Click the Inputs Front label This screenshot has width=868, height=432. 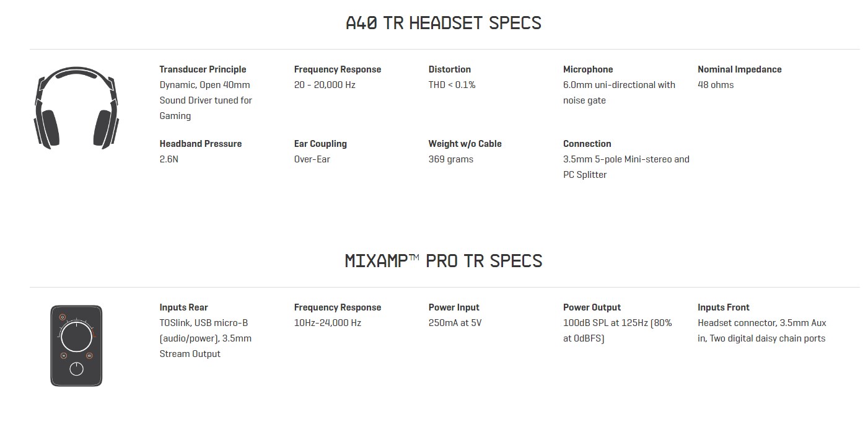(x=723, y=307)
